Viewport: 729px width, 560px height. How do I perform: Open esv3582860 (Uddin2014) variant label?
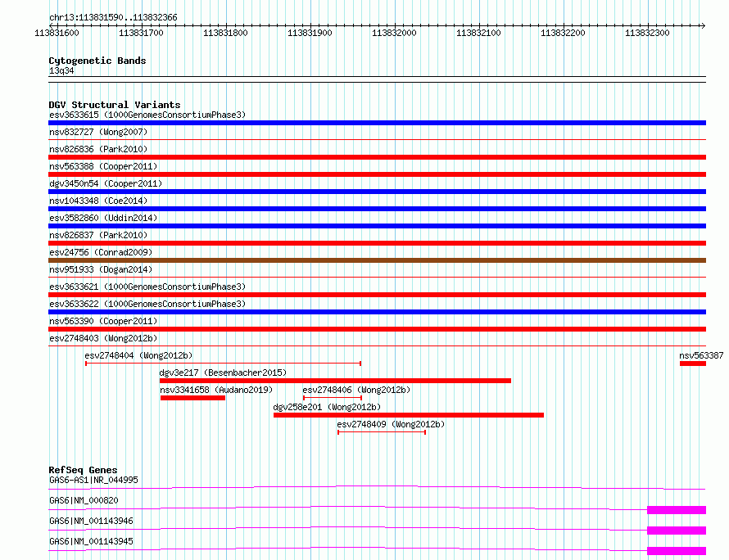click(x=103, y=218)
